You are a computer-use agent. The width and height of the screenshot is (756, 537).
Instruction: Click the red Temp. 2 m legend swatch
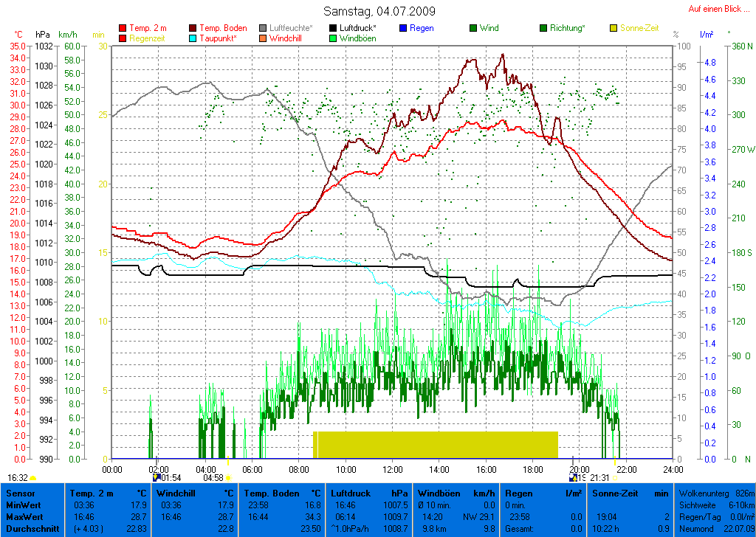(x=123, y=28)
